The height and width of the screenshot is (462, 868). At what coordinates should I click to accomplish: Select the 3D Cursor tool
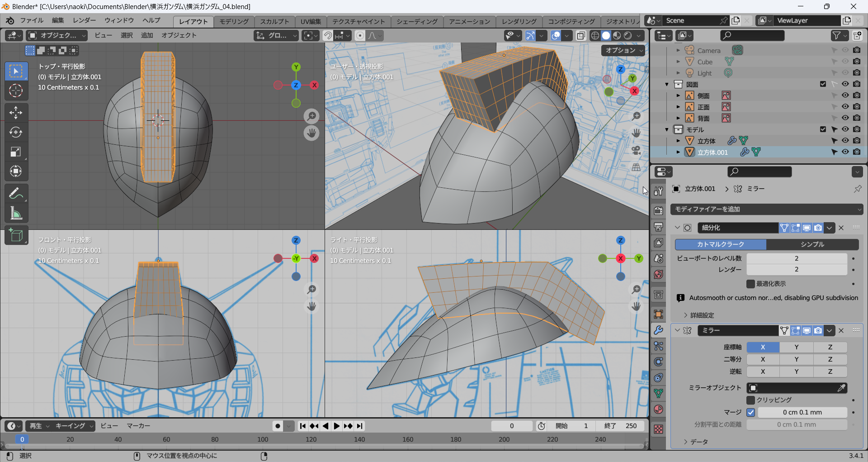point(16,91)
